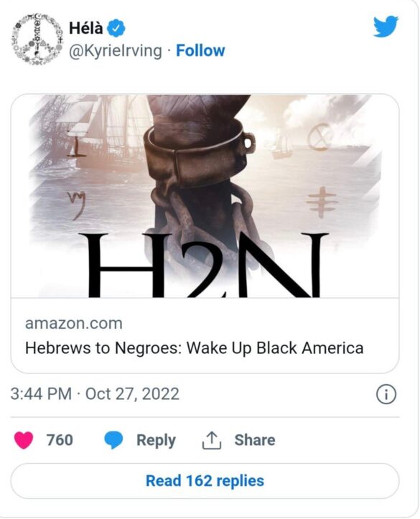Click the blue reply speech bubble icon

[113, 440]
